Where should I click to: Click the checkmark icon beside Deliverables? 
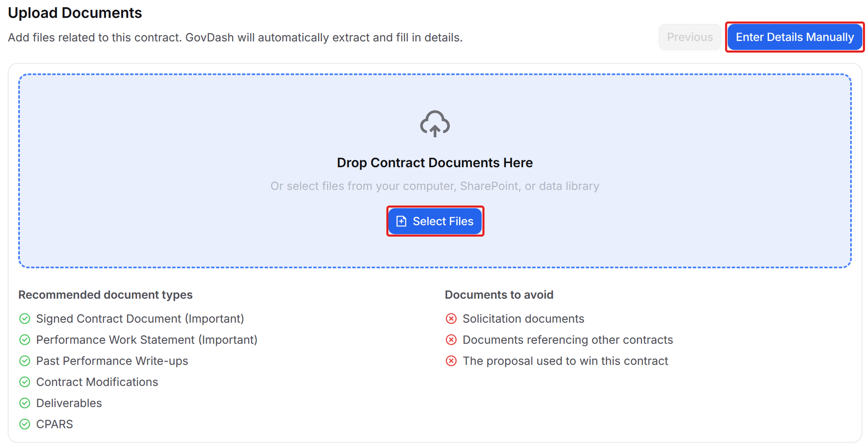(25, 403)
